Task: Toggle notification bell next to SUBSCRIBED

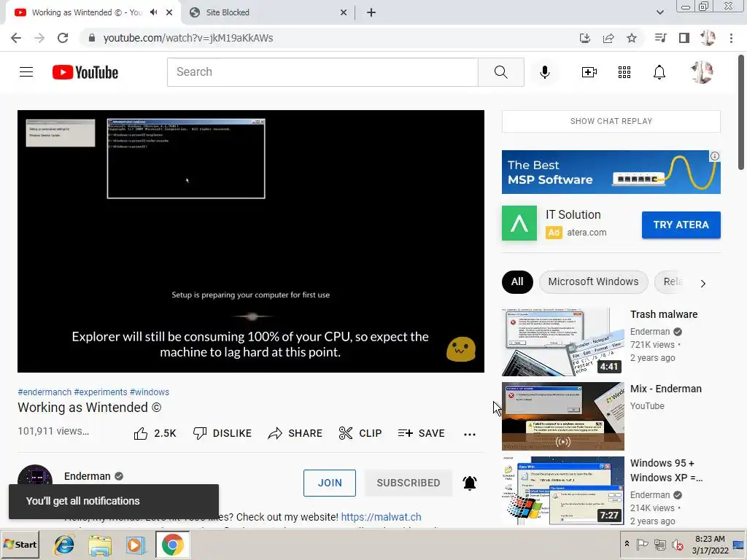Action: point(470,483)
